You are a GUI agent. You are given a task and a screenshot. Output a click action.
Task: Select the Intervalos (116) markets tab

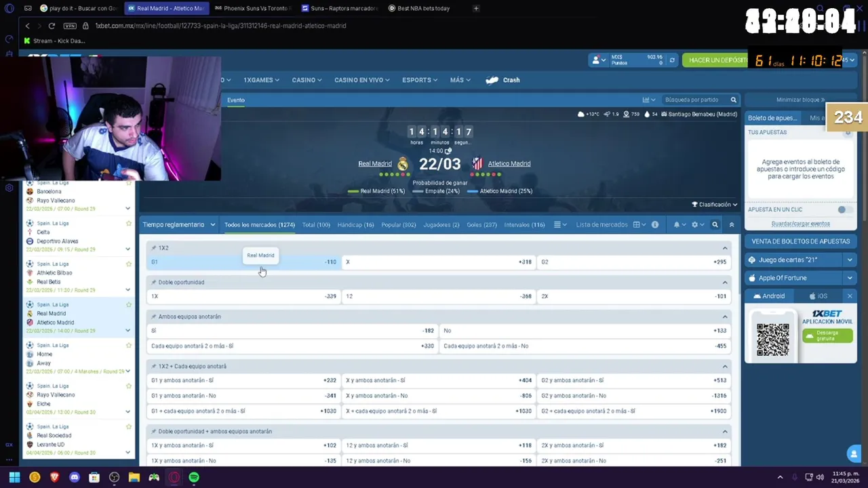(524, 224)
